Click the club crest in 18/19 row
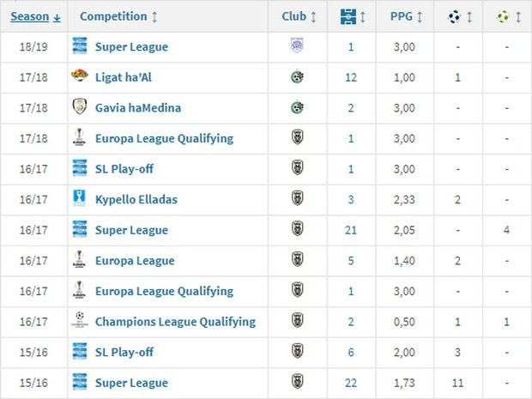 298,47
